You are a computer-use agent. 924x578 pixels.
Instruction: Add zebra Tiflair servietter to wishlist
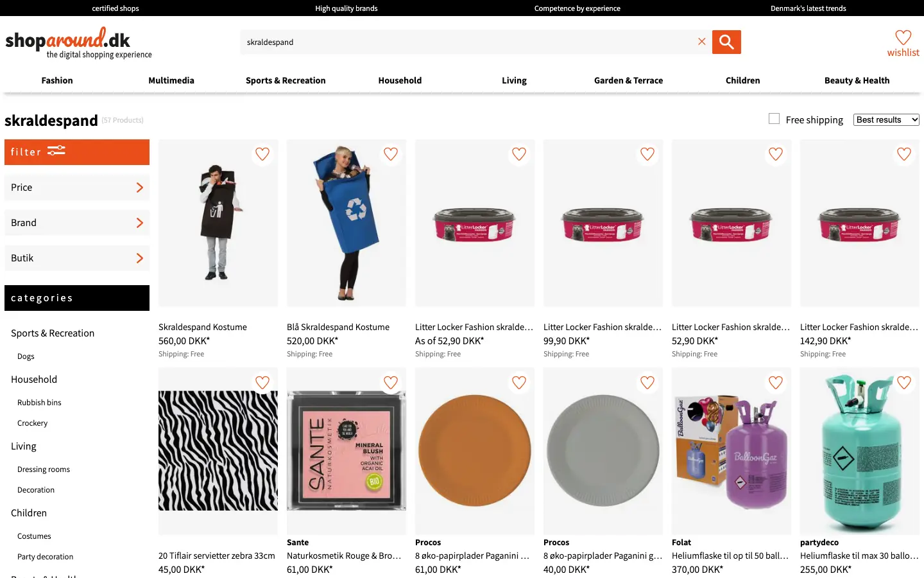point(262,383)
